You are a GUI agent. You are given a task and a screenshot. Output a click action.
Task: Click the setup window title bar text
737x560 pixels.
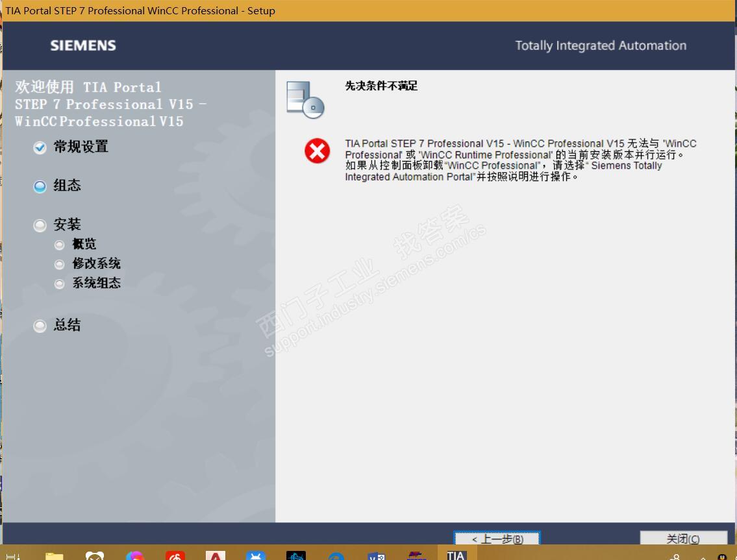click(x=140, y=10)
